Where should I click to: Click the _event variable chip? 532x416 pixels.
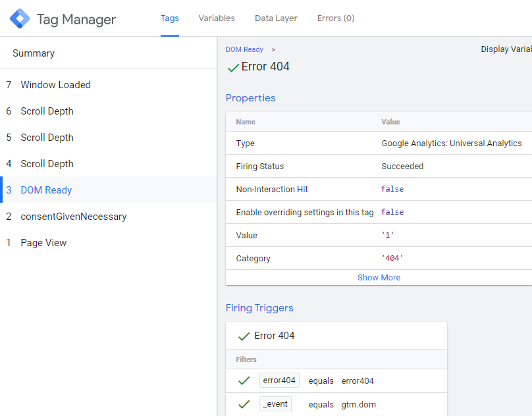[x=275, y=403]
